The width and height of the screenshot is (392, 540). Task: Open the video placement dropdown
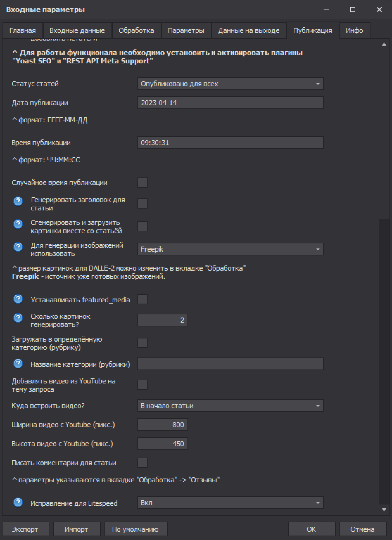tap(230, 406)
